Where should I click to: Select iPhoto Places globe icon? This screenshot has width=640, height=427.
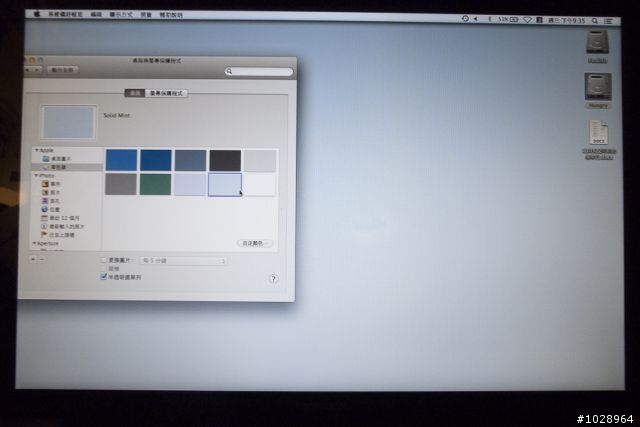44,209
